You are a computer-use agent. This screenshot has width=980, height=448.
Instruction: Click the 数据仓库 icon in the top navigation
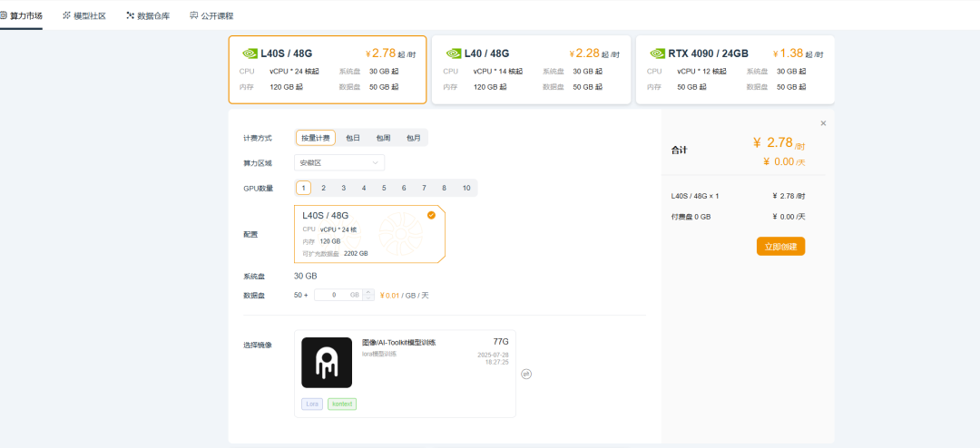point(130,15)
